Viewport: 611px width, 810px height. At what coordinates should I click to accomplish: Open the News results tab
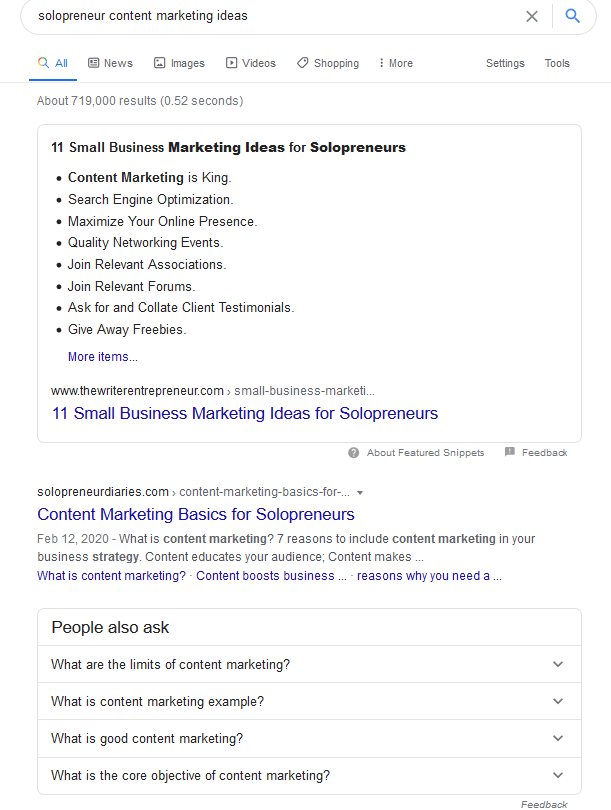(111, 63)
